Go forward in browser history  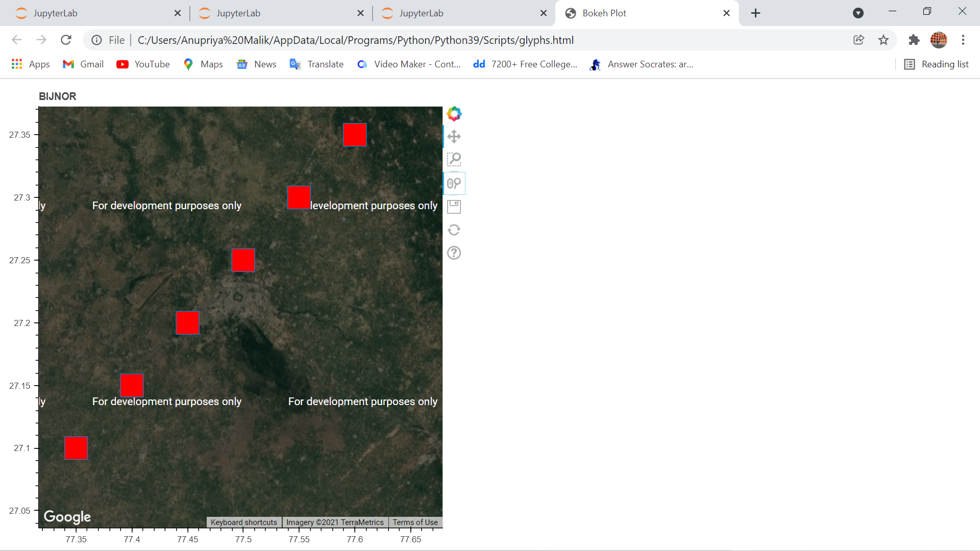click(x=41, y=40)
